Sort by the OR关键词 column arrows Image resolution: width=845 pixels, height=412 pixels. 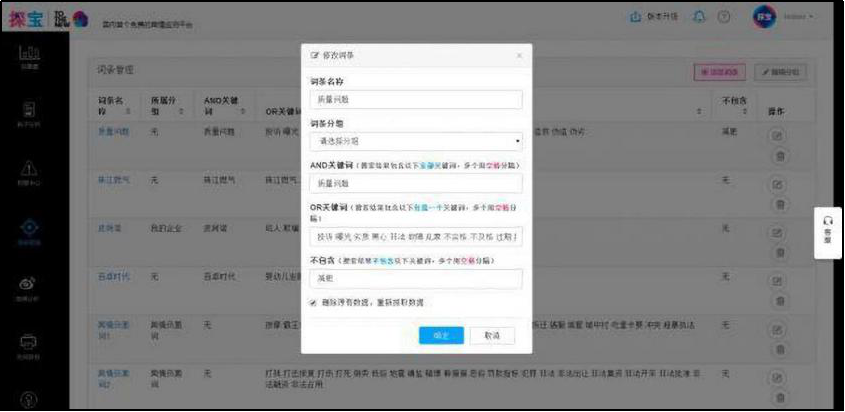click(700, 111)
